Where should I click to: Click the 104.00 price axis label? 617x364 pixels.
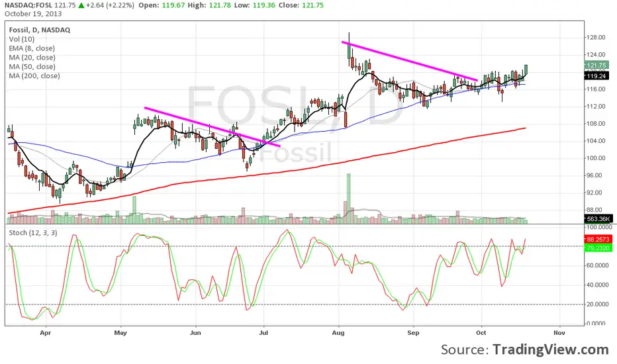pyautogui.click(x=596, y=141)
